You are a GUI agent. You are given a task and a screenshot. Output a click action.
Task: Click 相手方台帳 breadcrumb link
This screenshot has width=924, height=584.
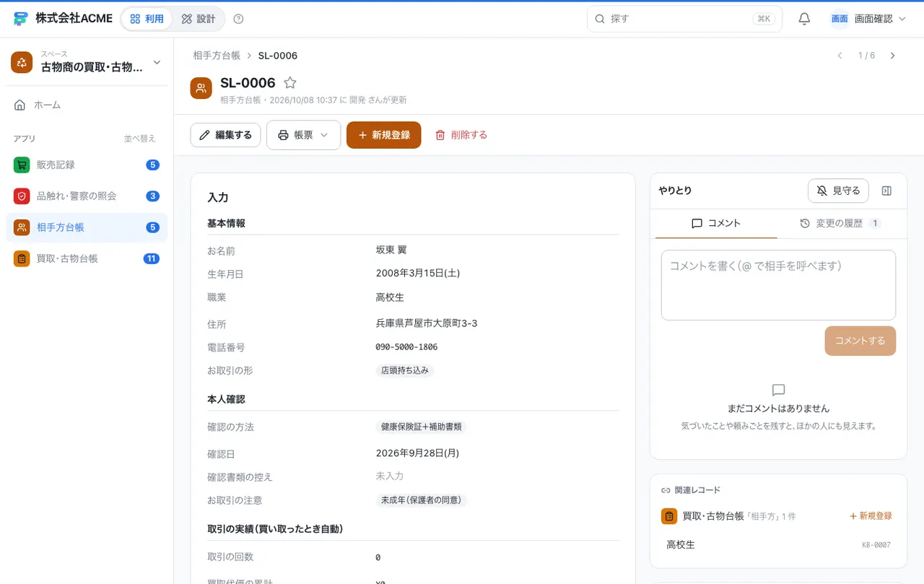click(x=217, y=56)
